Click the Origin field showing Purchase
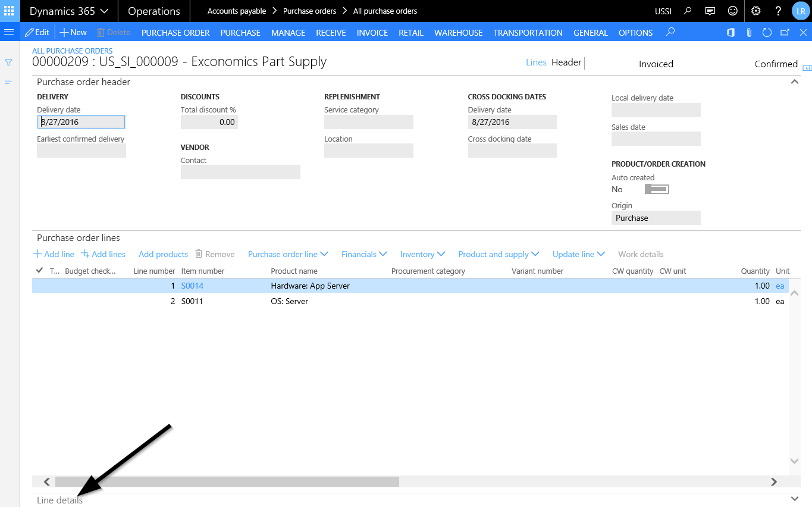The image size is (812, 507). point(656,218)
